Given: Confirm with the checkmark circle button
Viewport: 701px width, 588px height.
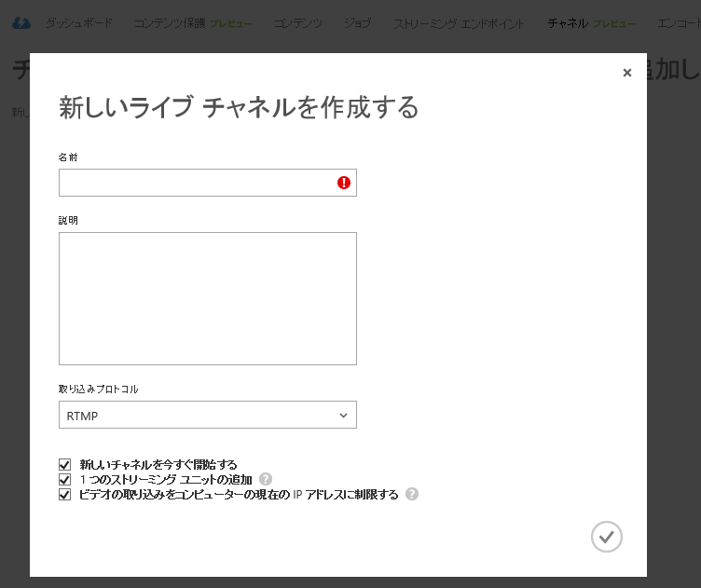Looking at the screenshot, I should point(606,537).
